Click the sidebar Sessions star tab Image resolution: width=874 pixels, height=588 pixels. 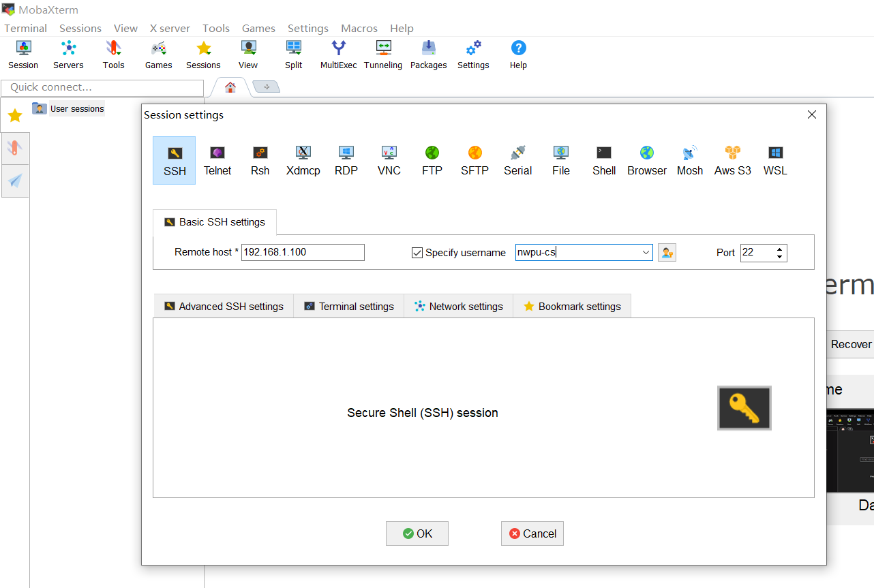(x=15, y=116)
